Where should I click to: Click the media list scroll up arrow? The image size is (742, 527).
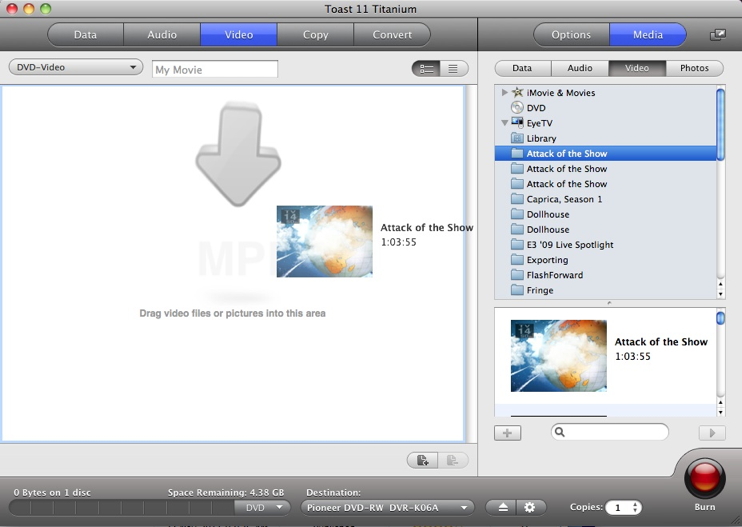pyautogui.click(x=720, y=284)
